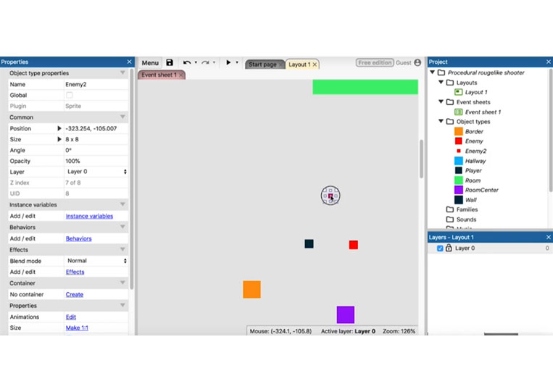
Task: Select the red Enemy object icon
Action: pyautogui.click(x=459, y=141)
